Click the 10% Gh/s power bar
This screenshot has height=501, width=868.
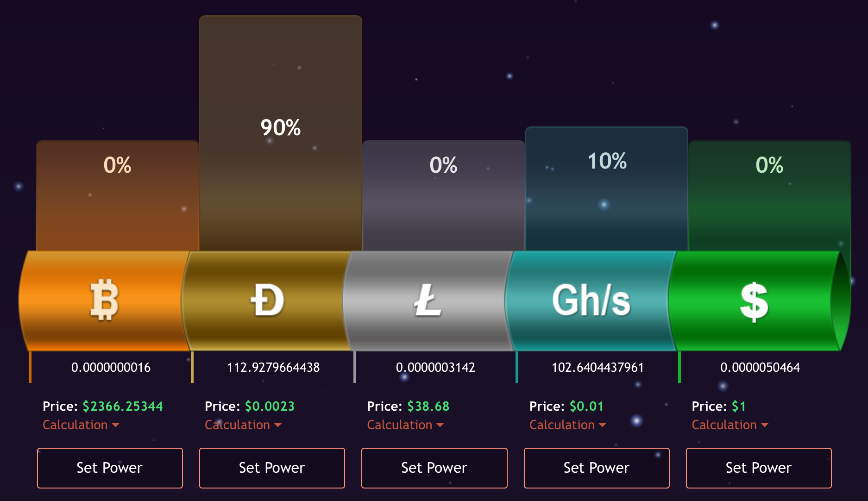pos(607,189)
